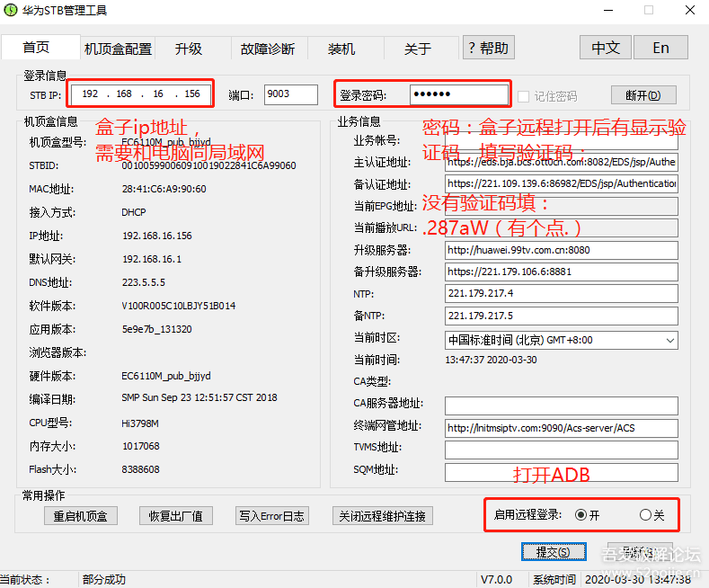Click the 主认证地址 URL field

pos(561,163)
